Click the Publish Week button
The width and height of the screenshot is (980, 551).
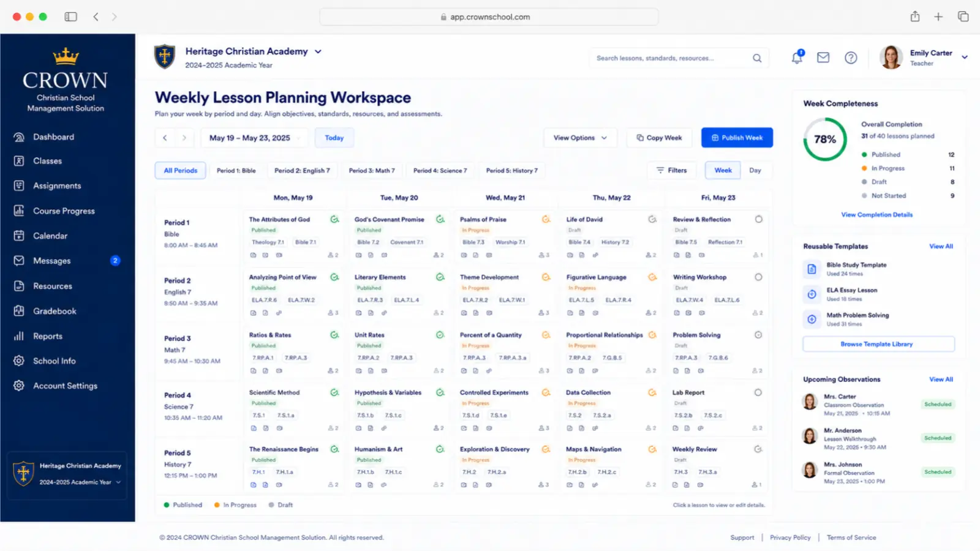(x=737, y=138)
